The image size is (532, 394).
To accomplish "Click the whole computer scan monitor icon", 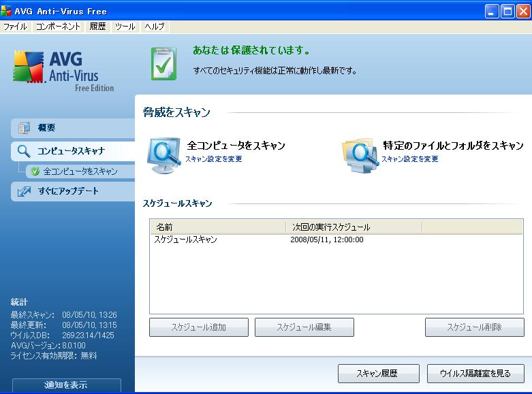I will click(x=164, y=155).
